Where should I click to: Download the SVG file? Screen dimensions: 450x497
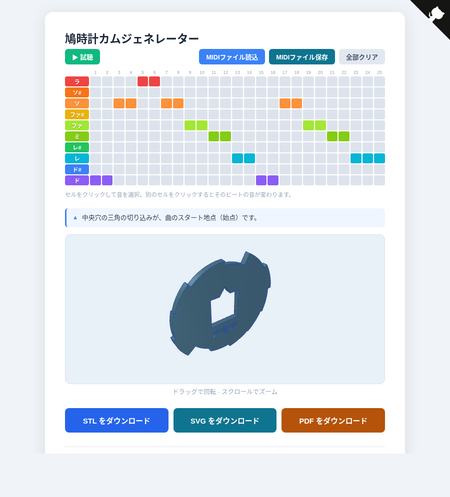[x=225, y=420]
